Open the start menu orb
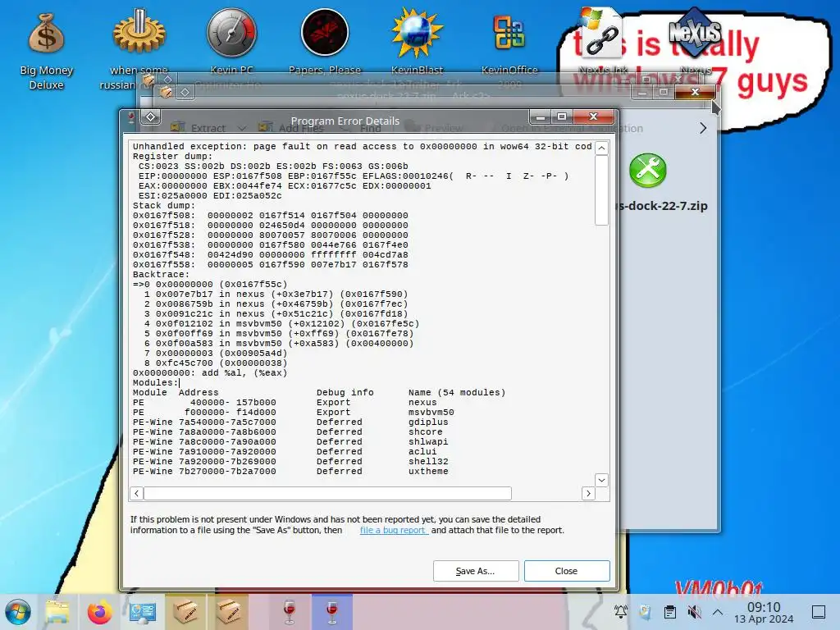The image size is (840, 630). (18, 612)
